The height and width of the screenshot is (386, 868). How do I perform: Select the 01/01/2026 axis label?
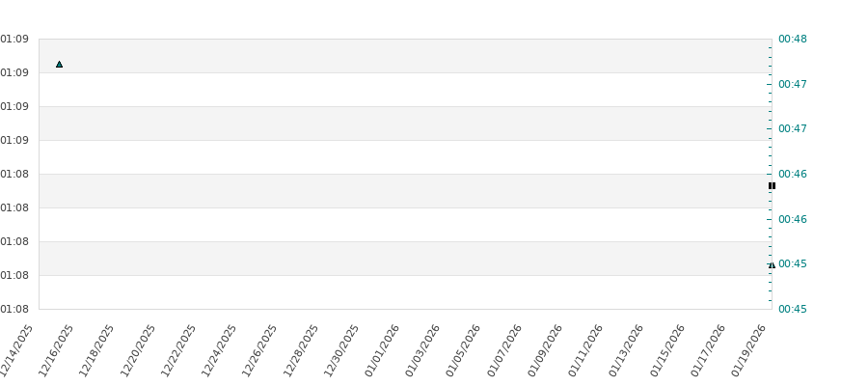coord(385,349)
